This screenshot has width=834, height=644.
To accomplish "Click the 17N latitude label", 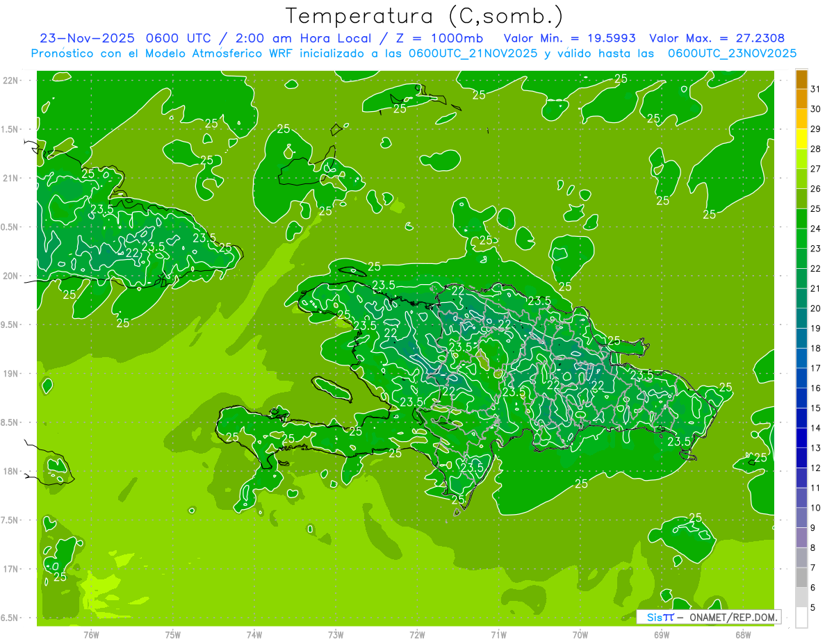I will [12, 569].
